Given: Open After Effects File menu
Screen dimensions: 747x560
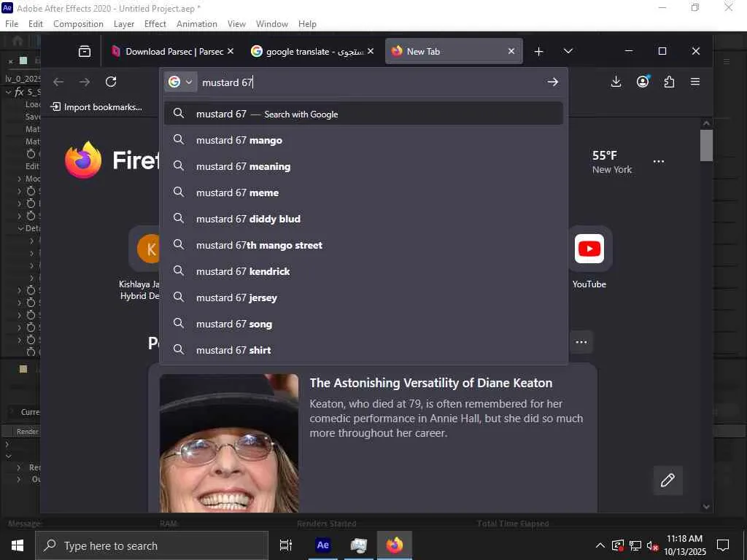Looking at the screenshot, I should click(12, 24).
